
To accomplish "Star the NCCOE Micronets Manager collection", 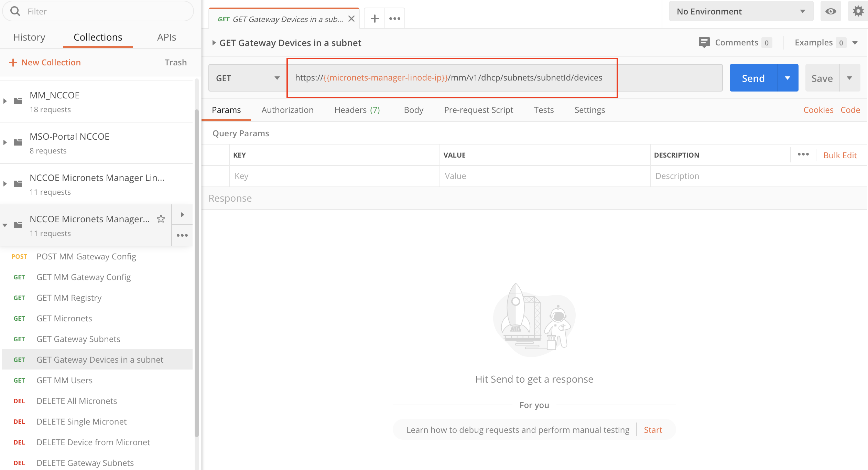I will tap(161, 219).
